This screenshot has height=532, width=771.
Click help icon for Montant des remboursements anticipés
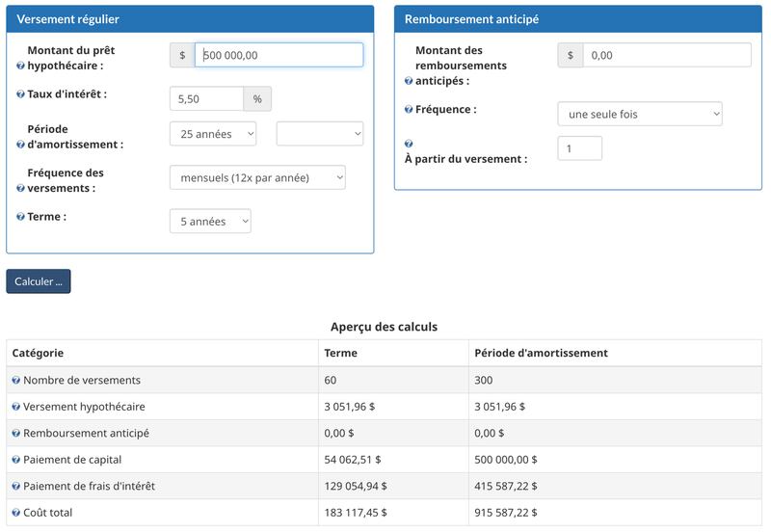coord(409,81)
